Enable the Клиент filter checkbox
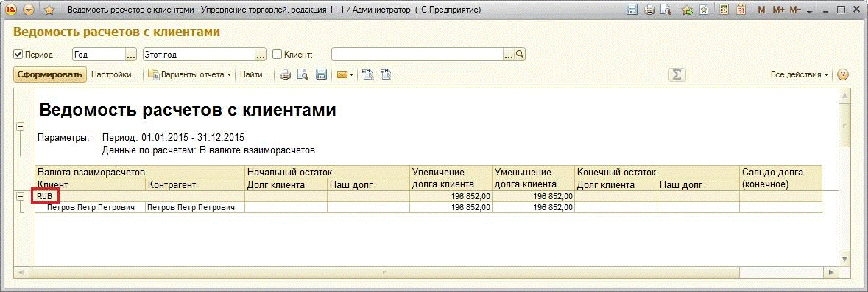The image size is (868, 292). 278,55
